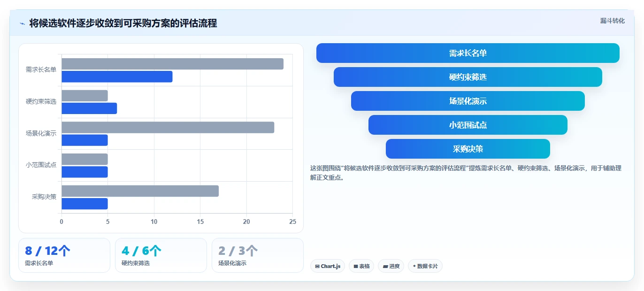The image size is (644, 291).
Task: Click the x-axis value 15
Action: [x=200, y=222]
